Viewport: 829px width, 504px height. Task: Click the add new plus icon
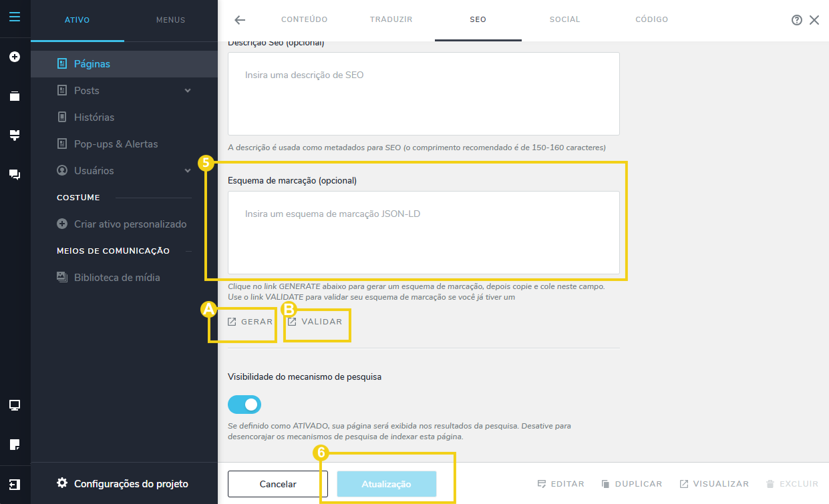point(15,57)
